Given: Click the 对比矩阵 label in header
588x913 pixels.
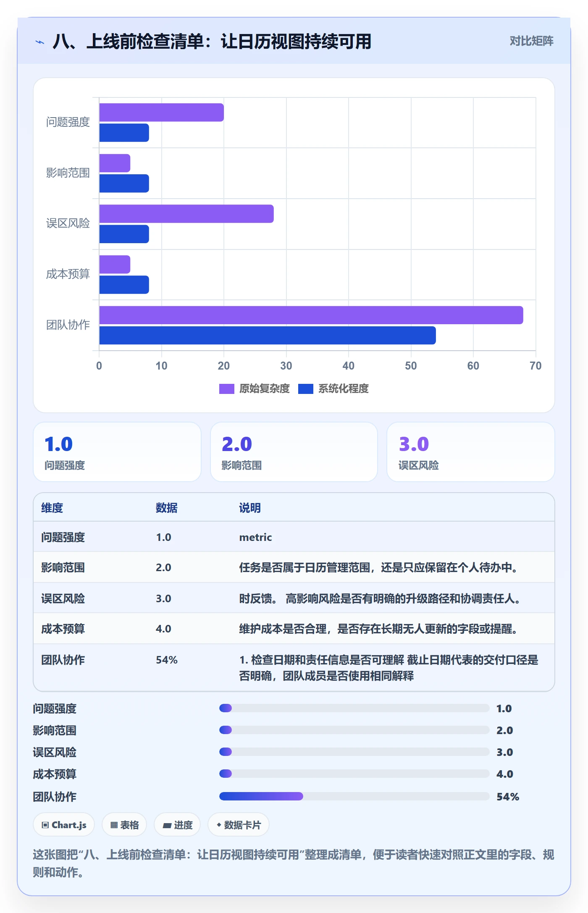Looking at the screenshot, I should [531, 41].
